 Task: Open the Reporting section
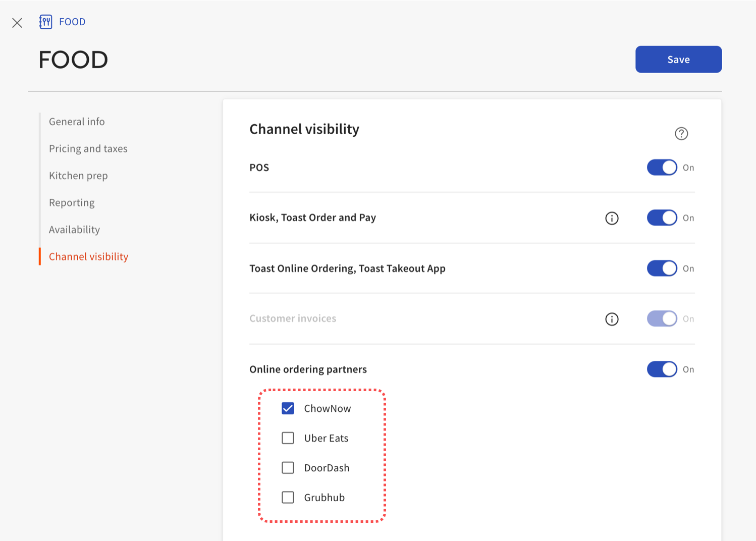pos(72,203)
